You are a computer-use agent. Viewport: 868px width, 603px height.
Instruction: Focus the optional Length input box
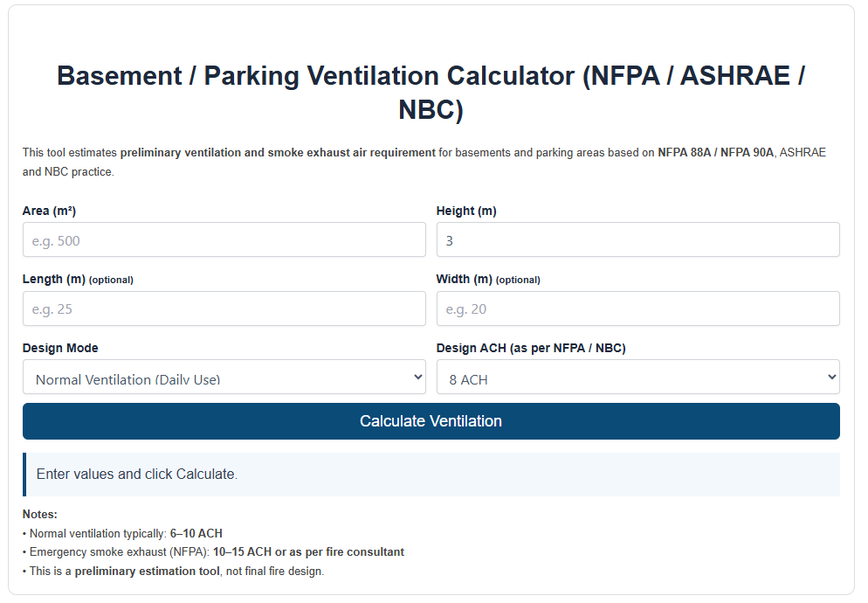(x=224, y=308)
